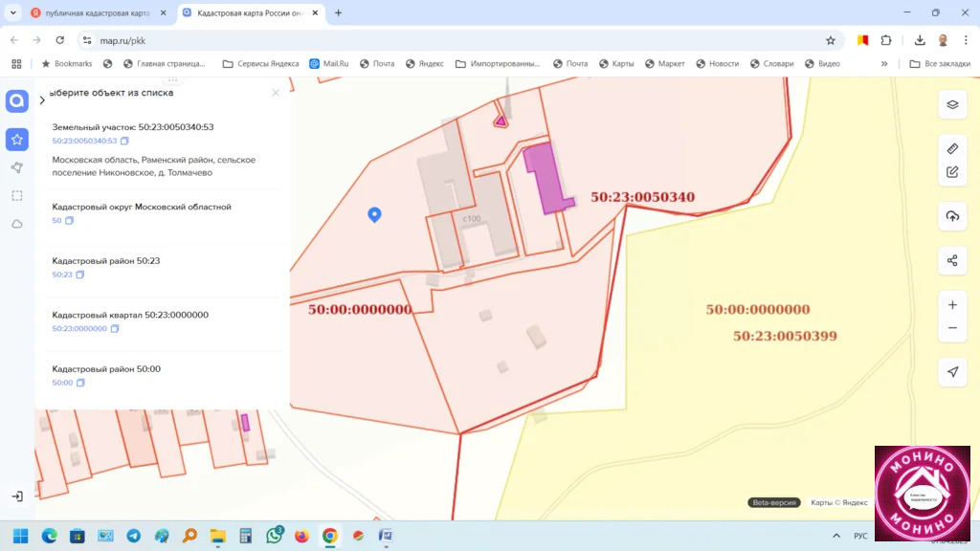Click the cloud upload icon on the map
Image resolution: width=980 pixels, height=551 pixels.
click(x=952, y=216)
